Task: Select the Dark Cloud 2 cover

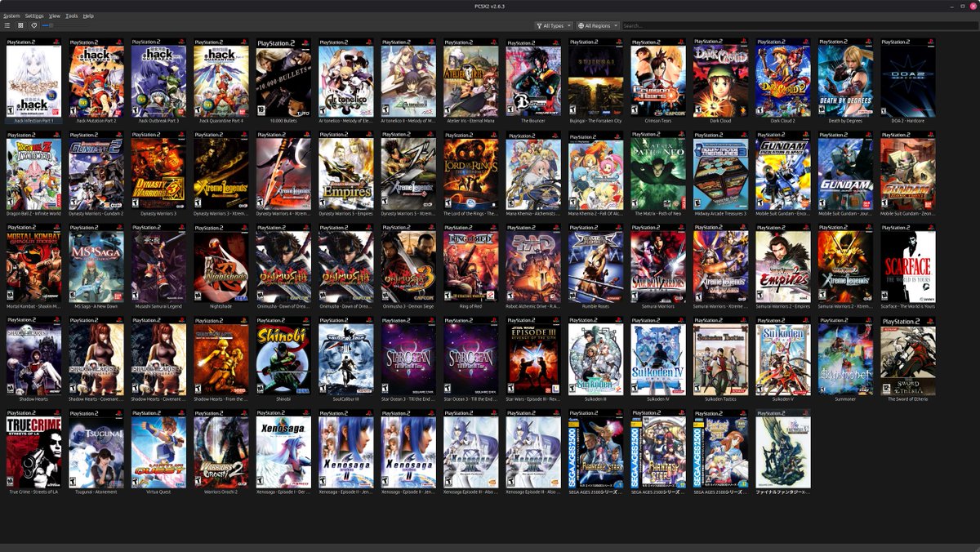Action: point(783,78)
